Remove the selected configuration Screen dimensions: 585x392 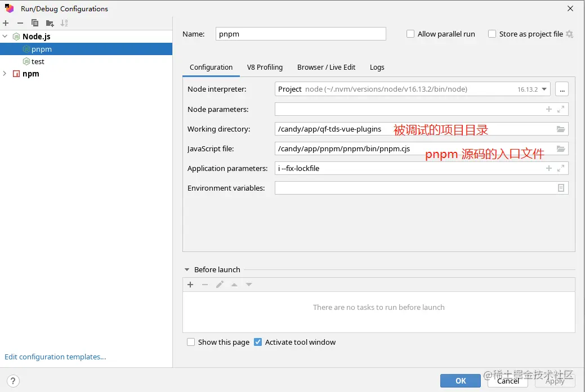click(20, 23)
